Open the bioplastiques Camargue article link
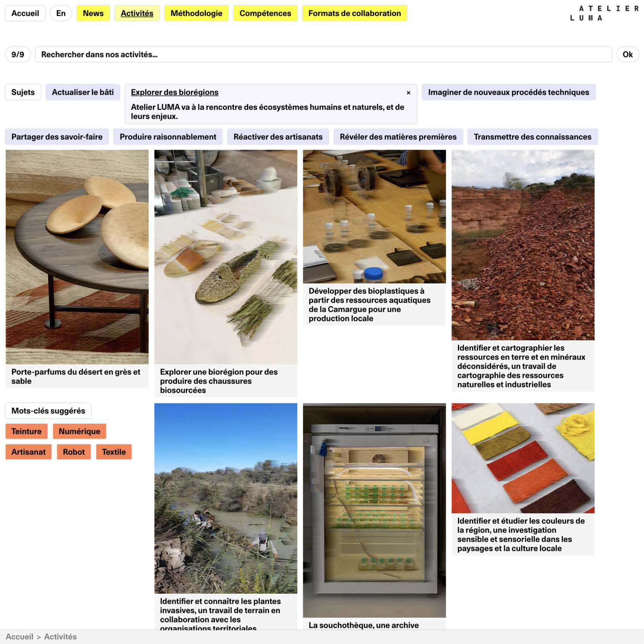 [x=369, y=305]
